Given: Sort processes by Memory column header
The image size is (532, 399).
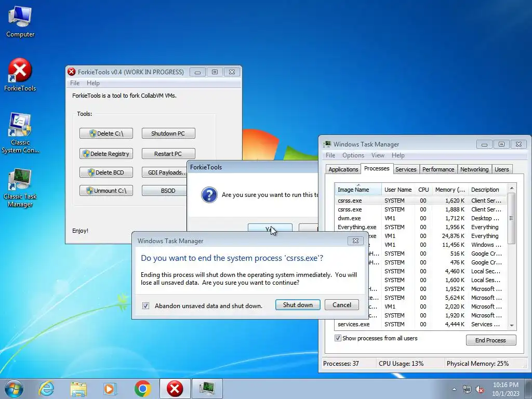Looking at the screenshot, I should point(450,190).
